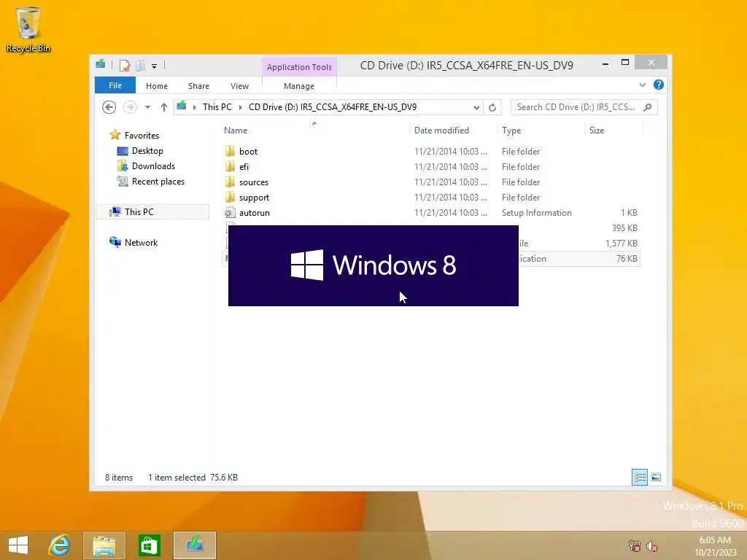Screen dimensions: 747x560
Task: Open the Recycle Bin desktop icon
Action: point(28,29)
